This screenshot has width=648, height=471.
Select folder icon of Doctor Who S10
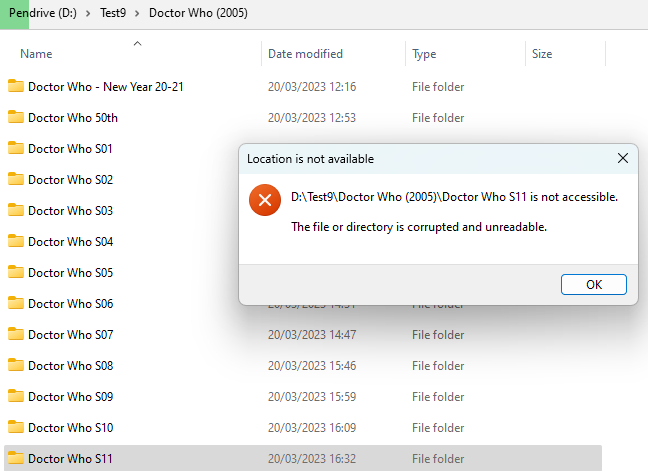click(x=16, y=427)
